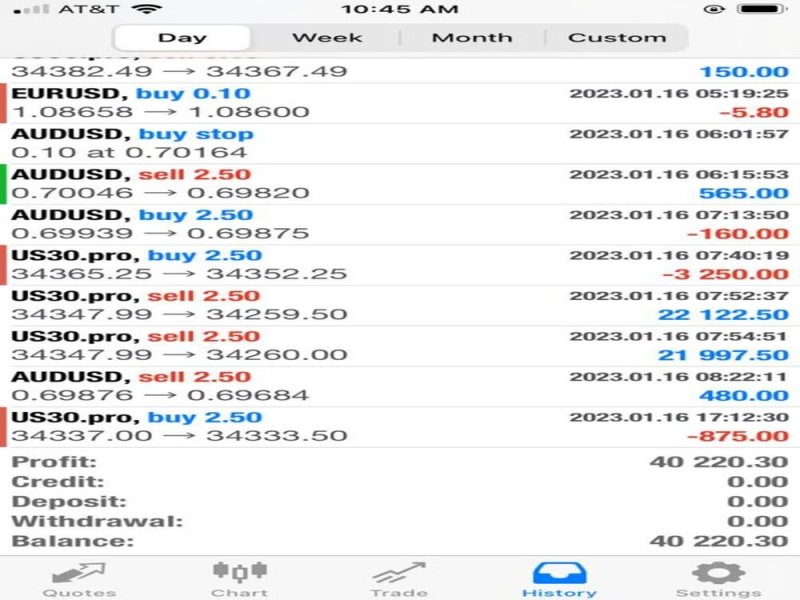
Task: Tap price range 34337.00 → 34333.50
Action: coord(179,435)
